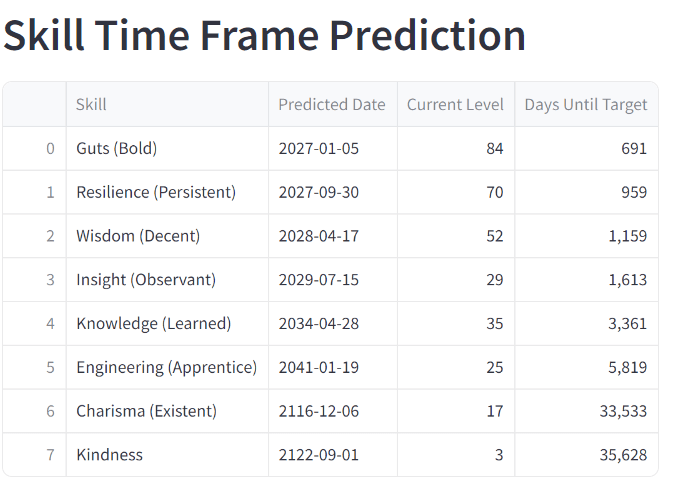Click the Guts (Bold) skill cell
The width and height of the screenshot is (678, 495).
pos(167,149)
